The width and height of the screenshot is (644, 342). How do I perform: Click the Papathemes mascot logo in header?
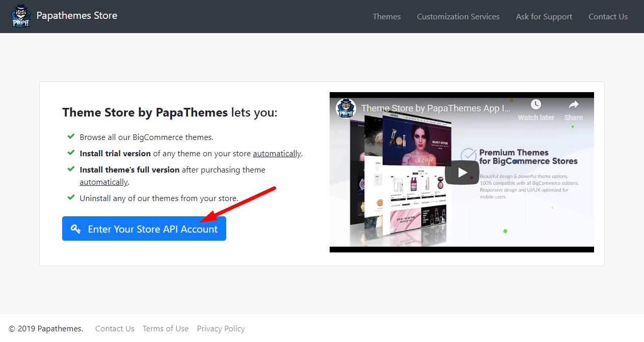[21, 16]
